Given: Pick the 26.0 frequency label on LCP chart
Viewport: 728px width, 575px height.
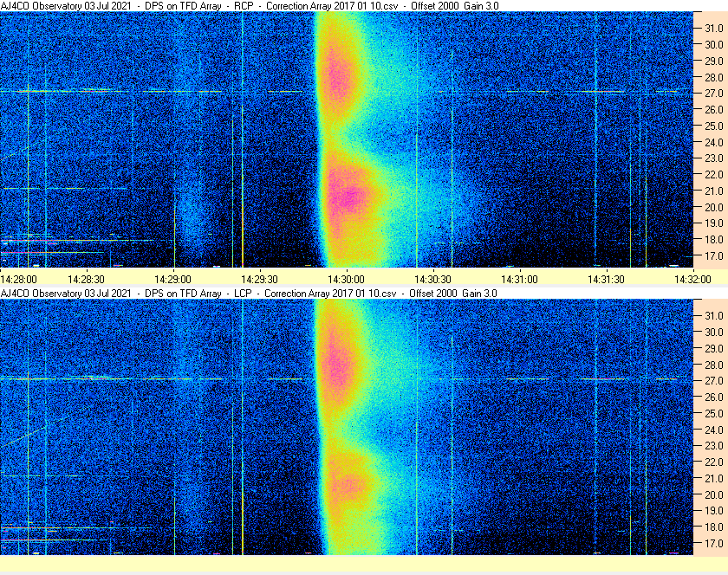Looking at the screenshot, I should 714,397.
